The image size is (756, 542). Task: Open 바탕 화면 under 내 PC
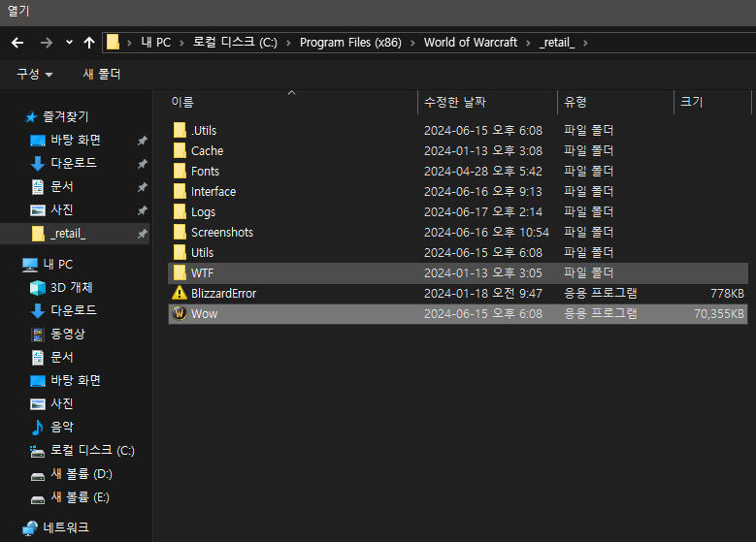pyautogui.click(x=66, y=381)
